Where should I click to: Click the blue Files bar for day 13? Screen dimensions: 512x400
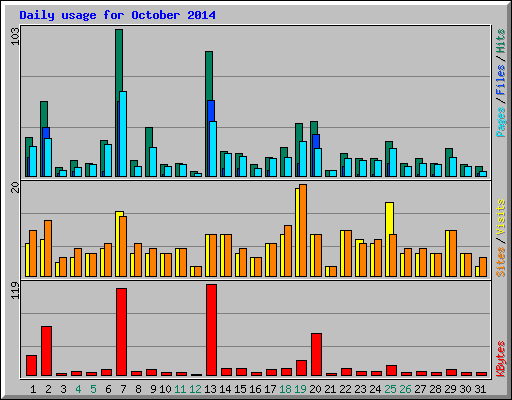pos(211,110)
